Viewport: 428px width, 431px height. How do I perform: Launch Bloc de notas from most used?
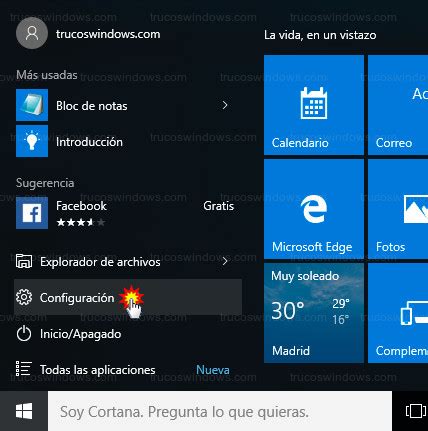coord(92,106)
